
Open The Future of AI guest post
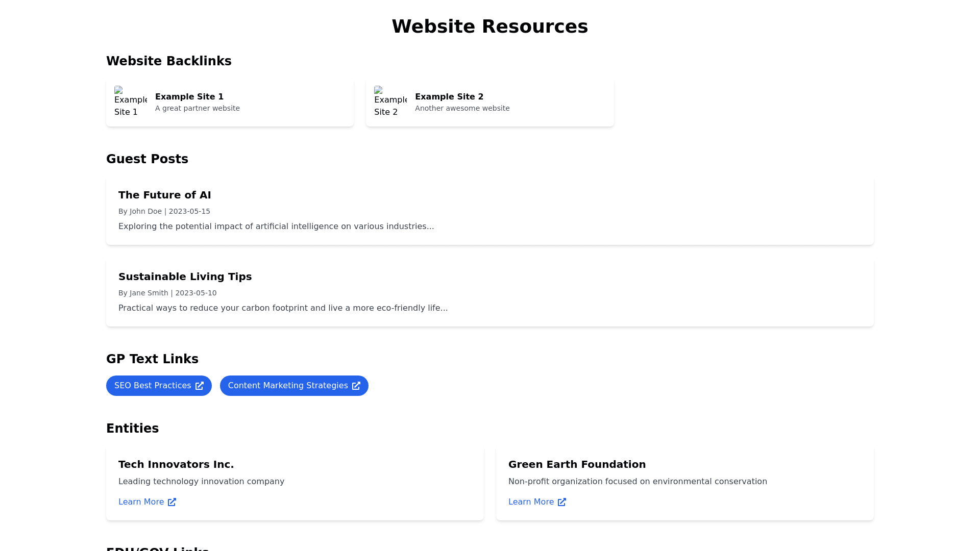[x=164, y=195]
